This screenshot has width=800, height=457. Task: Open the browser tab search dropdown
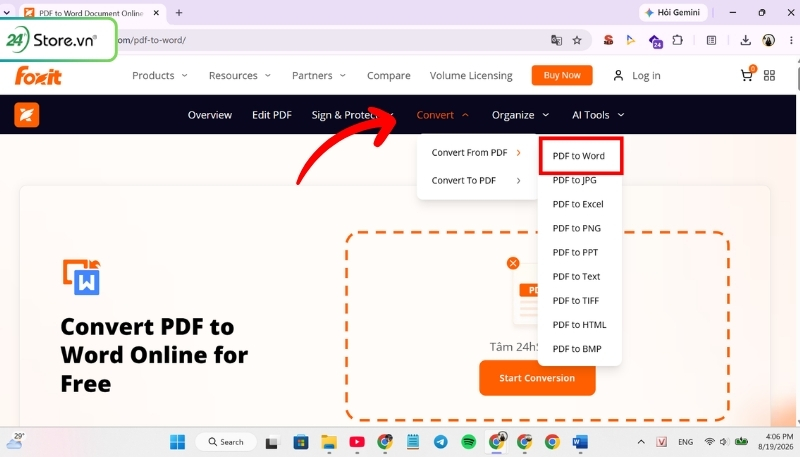click(x=7, y=12)
